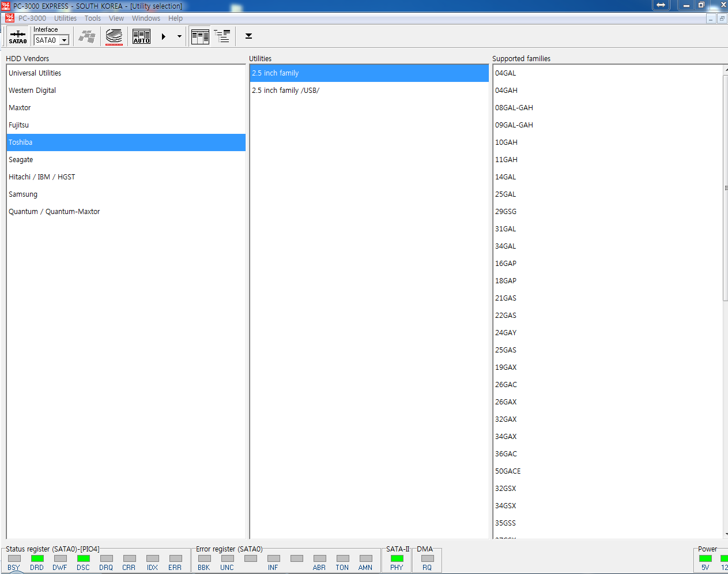Click the green DRD status indicator
This screenshot has height=574, width=728.
click(37, 558)
